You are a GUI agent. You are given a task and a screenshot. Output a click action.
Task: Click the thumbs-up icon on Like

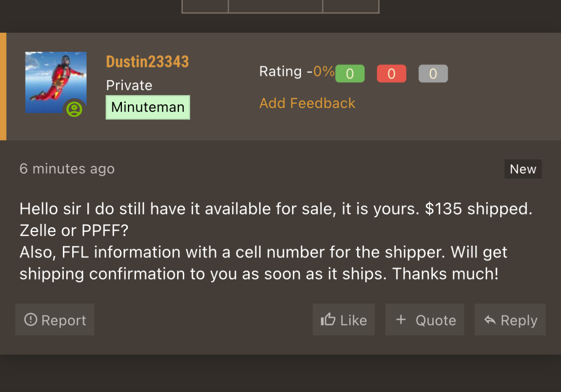(328, 319)
